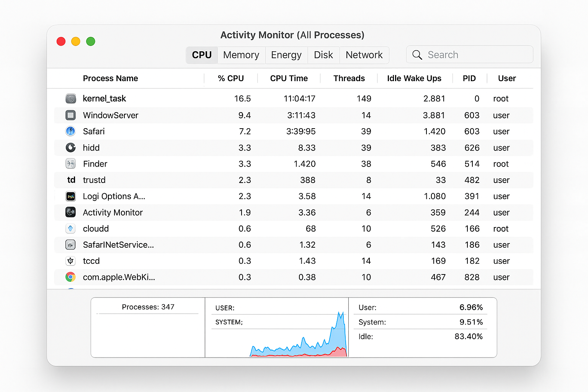The width and height of the screenshot is (588, 392).
Task: Switch to the Disk view
Action: (323, 55)
